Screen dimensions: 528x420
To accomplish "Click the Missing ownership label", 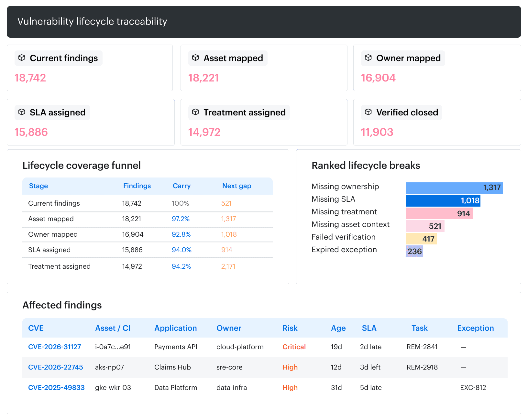I will pyautogui.click(x=345, y=187).
